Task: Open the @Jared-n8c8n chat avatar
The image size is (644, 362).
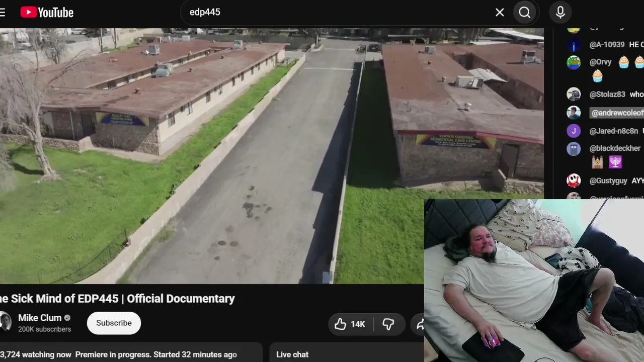Action: 574,131
